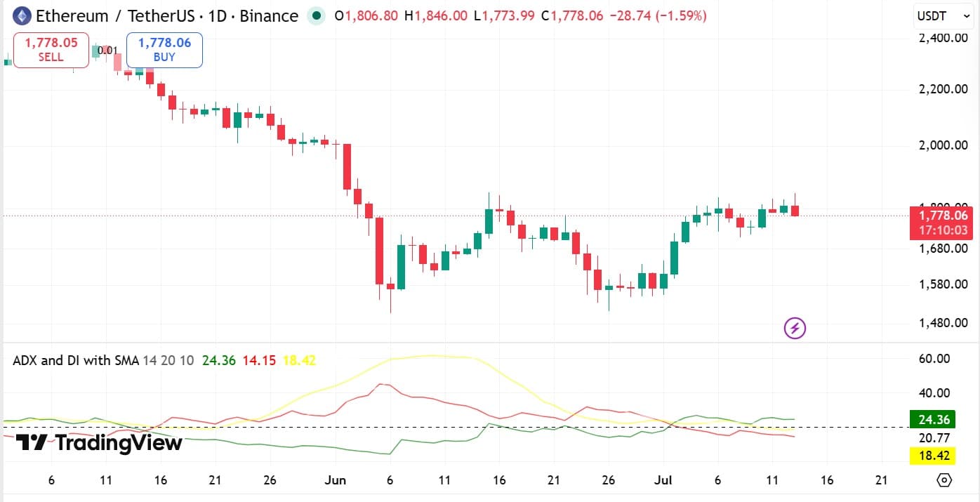Open the USDT currency dropdown

(x=943, y=15)
